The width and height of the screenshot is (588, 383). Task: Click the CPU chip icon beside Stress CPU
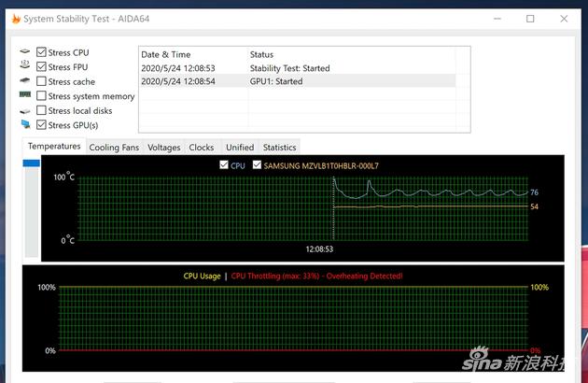pyautogui.click(x=25, y=51)
